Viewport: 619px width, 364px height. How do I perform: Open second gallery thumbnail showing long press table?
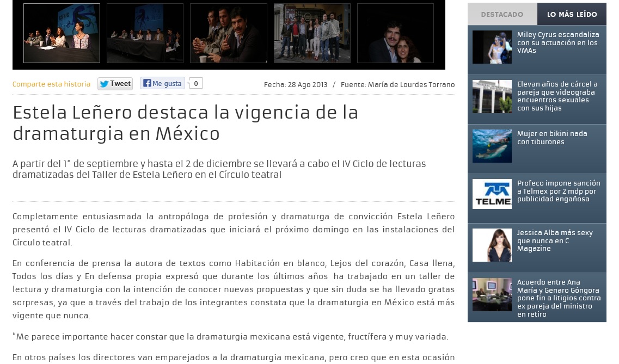click(145, 33)
